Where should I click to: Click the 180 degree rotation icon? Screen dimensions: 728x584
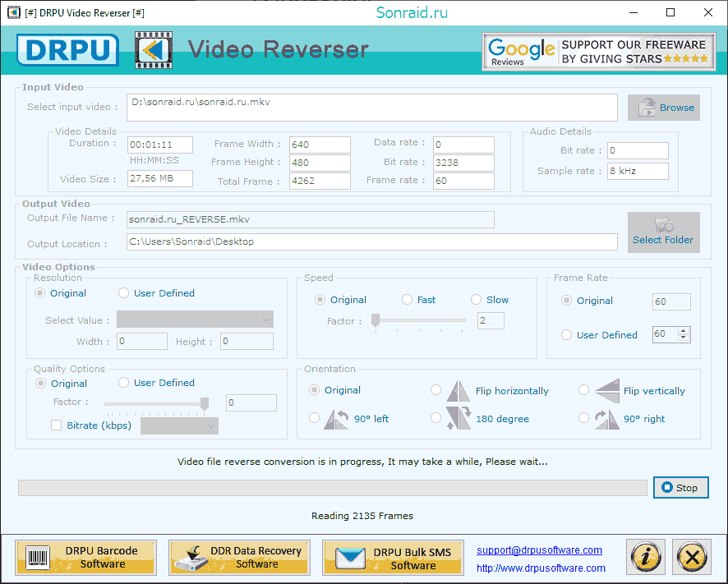458,418
